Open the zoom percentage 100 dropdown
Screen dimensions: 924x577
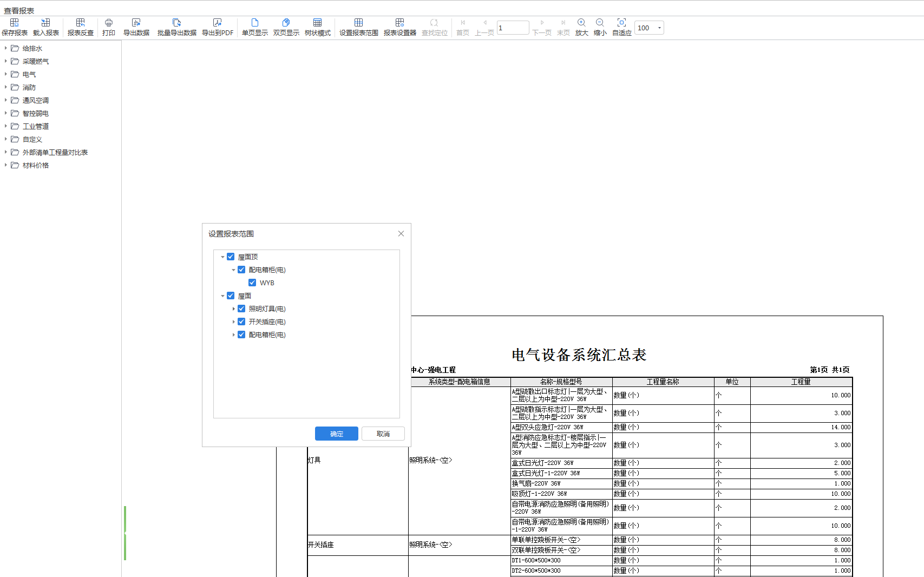(x=659, y=28)
